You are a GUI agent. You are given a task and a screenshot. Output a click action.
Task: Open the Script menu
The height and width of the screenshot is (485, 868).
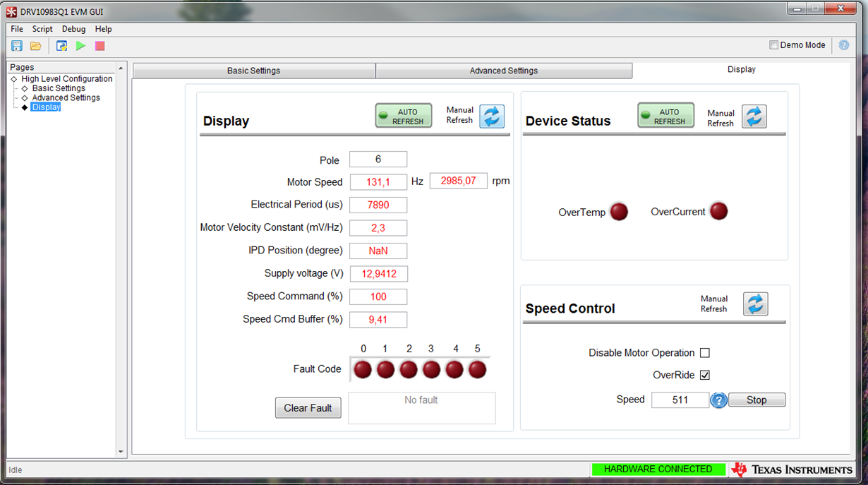click(42, 29)
